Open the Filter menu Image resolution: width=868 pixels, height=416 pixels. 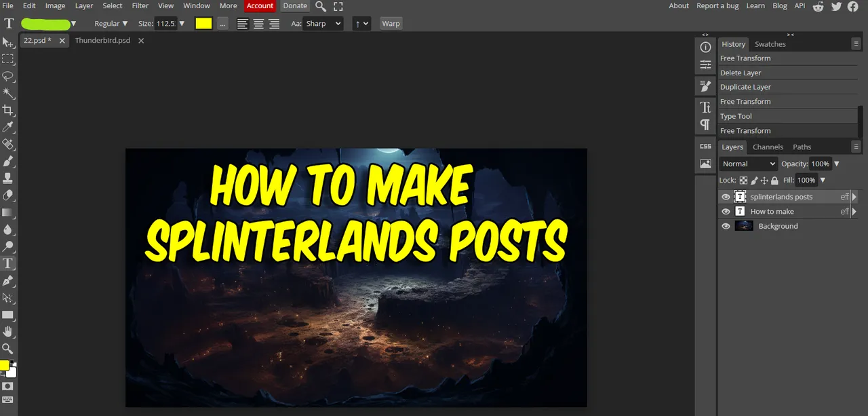(x=140, y=6)
